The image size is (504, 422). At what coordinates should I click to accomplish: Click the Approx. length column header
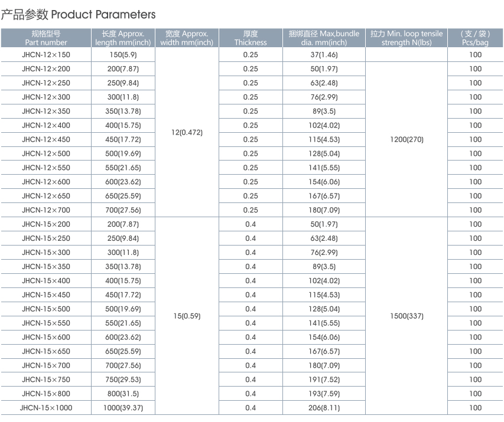(x=123, y=38)
